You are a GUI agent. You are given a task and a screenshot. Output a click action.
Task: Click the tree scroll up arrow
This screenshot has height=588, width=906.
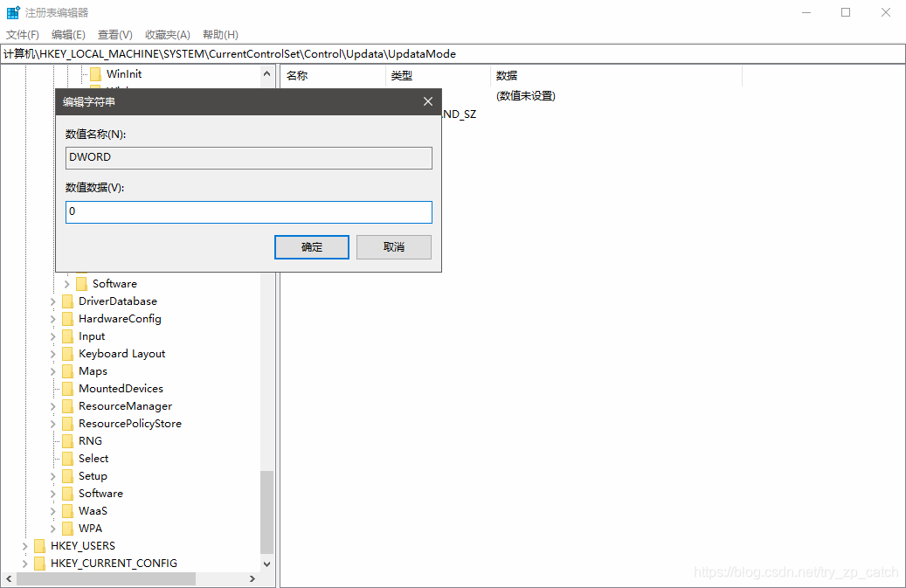click(266, 74)
